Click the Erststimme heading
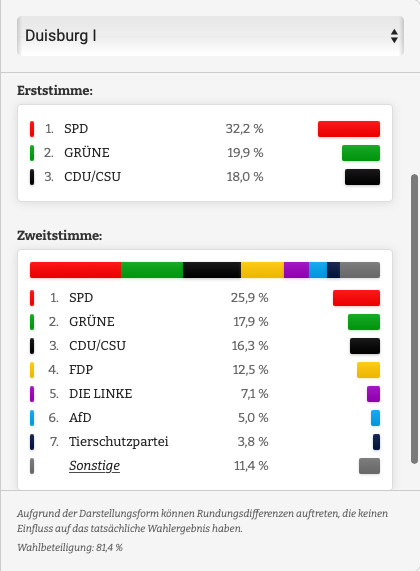This screenshot has width=420, height=571. [x=55, y=90]
